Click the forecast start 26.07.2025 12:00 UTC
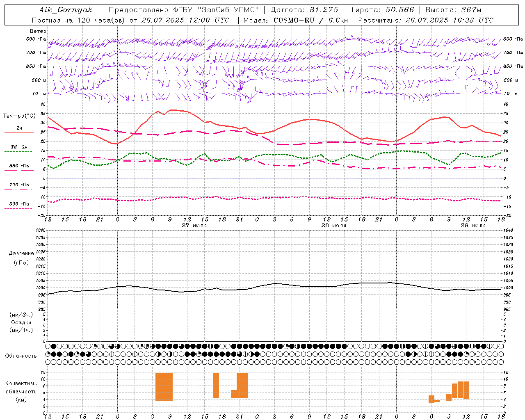This screenshot has width=525, height=420. coord(185,20)
